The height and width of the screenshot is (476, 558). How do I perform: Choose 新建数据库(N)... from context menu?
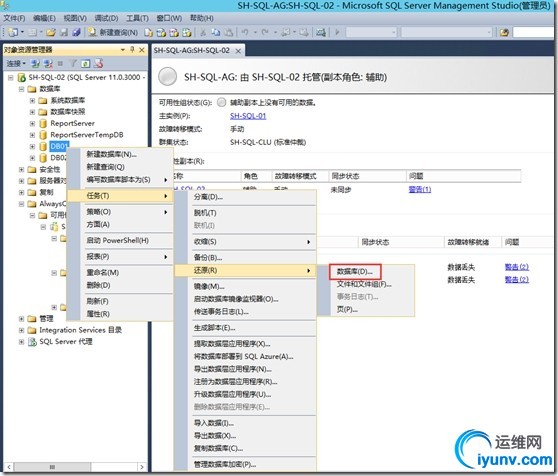click(x=112, y=154)
